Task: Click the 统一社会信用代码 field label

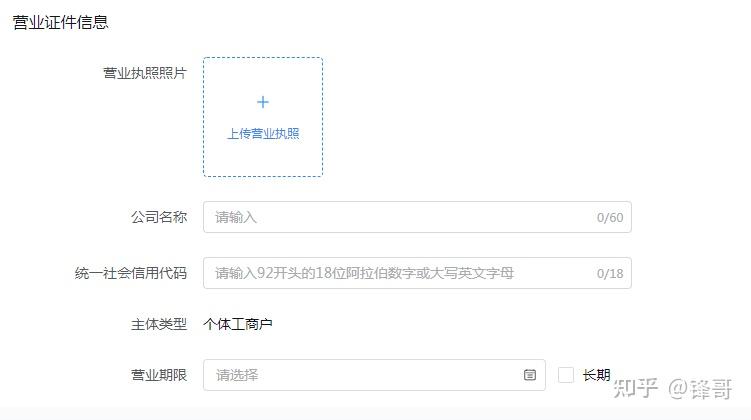Action: (x=131, y=273)
